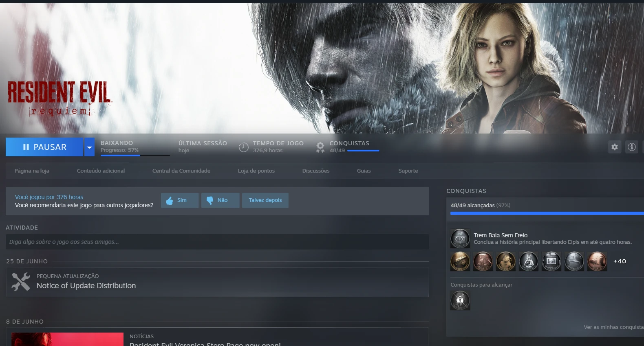Viewport: 644px width, 346px height.
Task: Click '48/49 alcançadas' text
Action: 472,206
